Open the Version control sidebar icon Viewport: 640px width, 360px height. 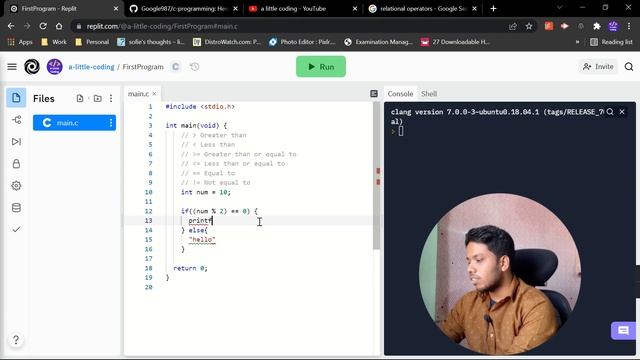point(16,120)
